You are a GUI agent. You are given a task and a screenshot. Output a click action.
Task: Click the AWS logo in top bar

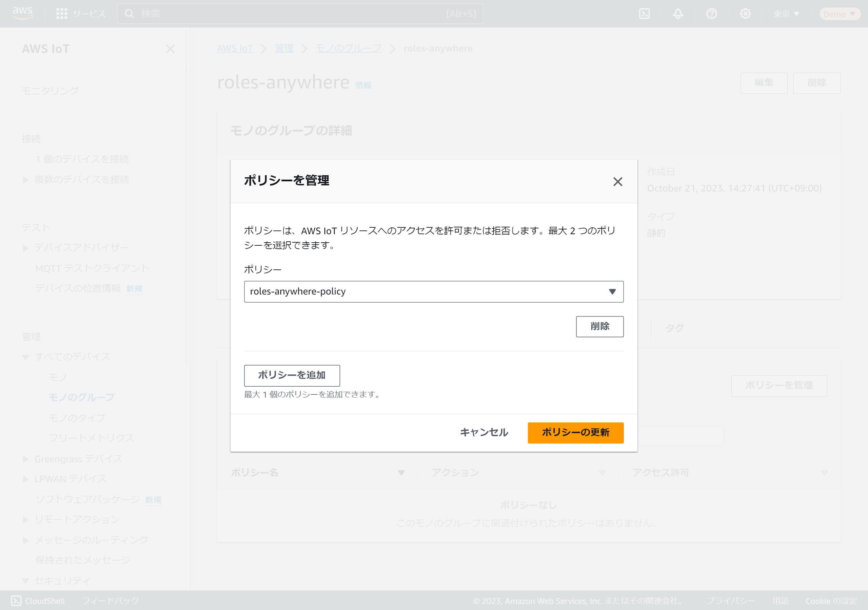click(x=22, y=13)
